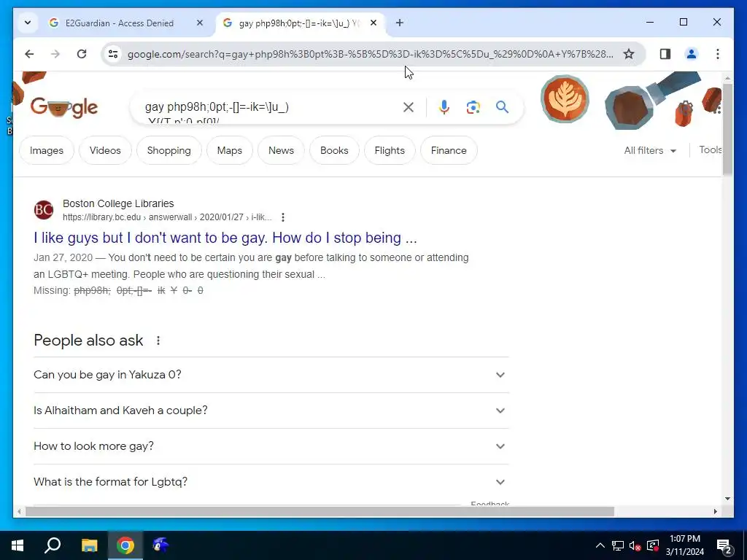
Task: Click the forward navigation arrow
Action: 55,54
